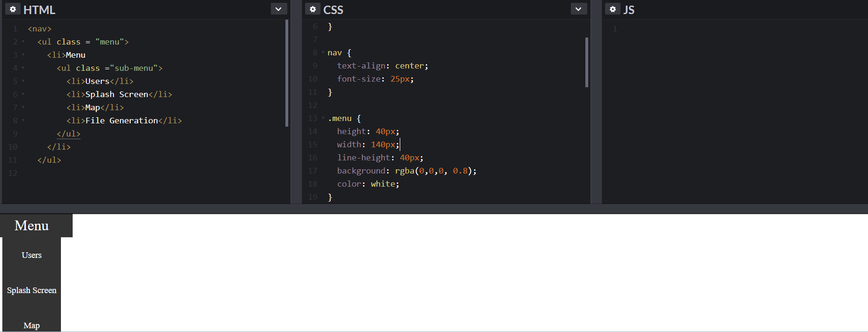Image resolution: width=868 pixels, height=332 pixels.
Task: Collapse fold arrow on HTML line 6
Action: tap(23, 94)
